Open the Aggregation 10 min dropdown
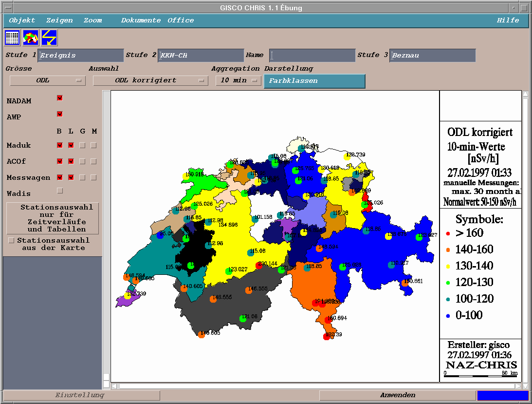Screen dimensions: 532x404 click(238, 80)
